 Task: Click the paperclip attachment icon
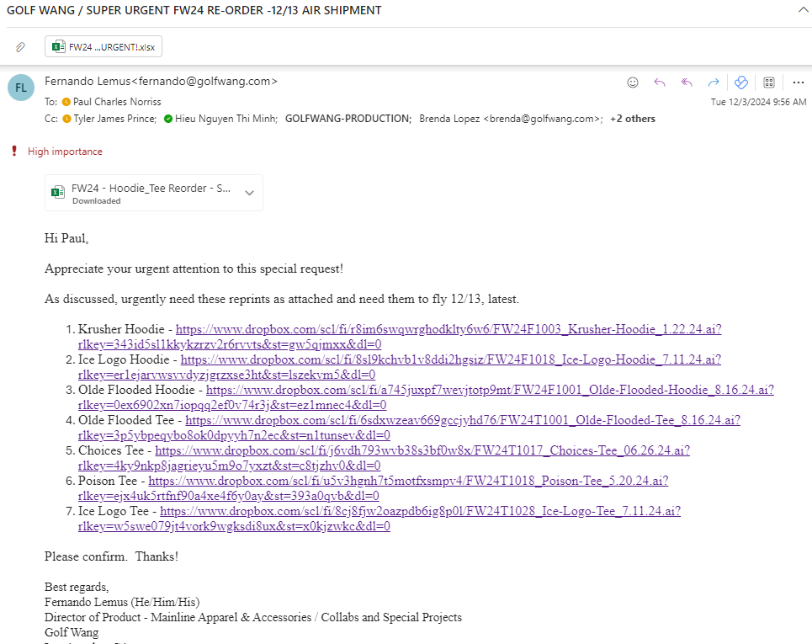(x=20, y=47)
